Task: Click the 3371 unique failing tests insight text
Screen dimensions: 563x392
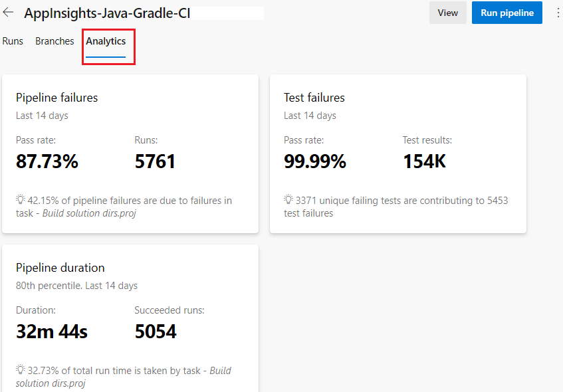Action: [x=396, y=207]
